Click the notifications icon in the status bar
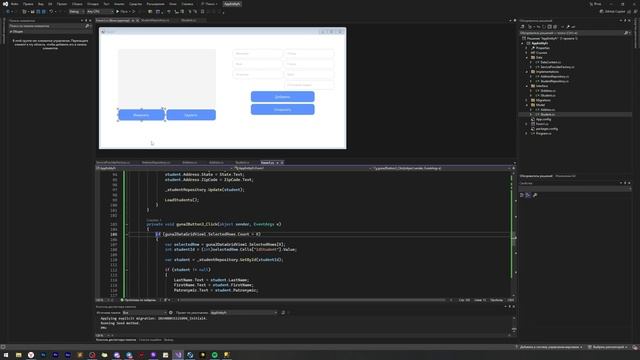 pyautogui.click(x=635, y=347)
